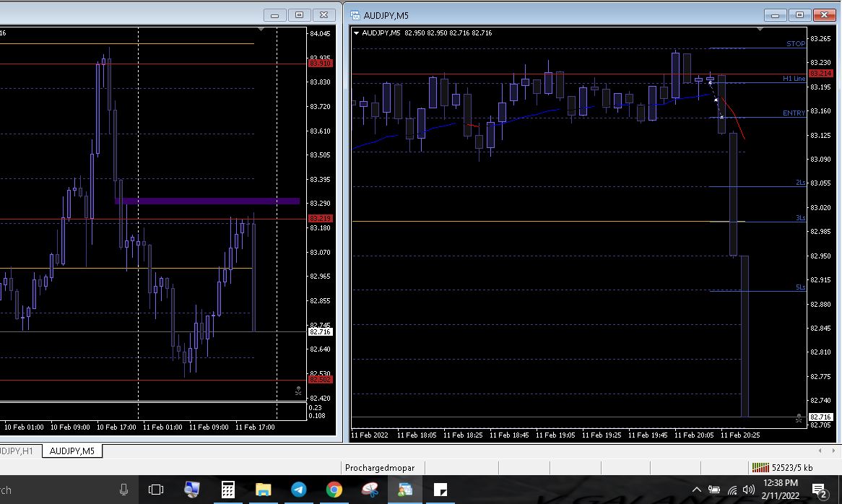The width and height of the screenshot is (842, 504).
Task: Open the volume control in system tray
Action: pyautogui.click(x=750, y=490)
